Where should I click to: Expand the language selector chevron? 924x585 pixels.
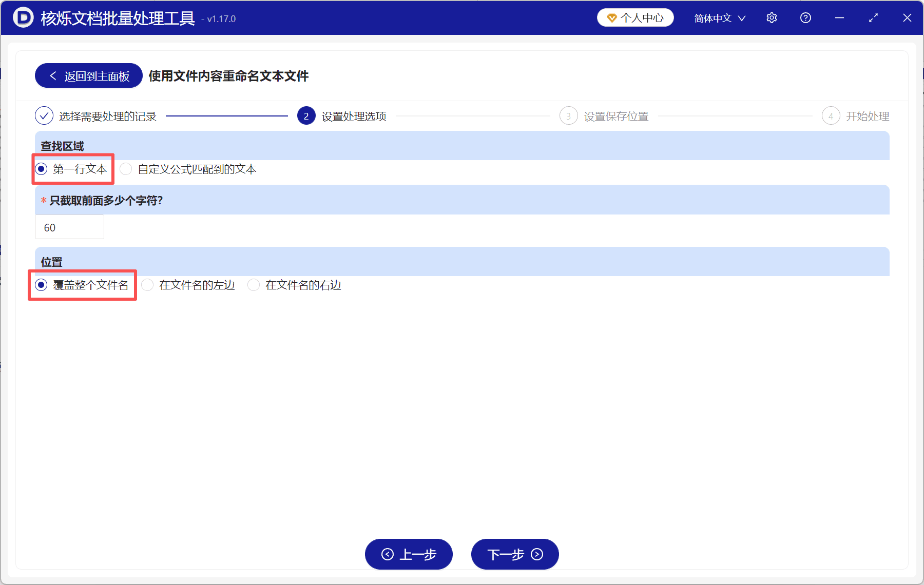pos(742,18)
